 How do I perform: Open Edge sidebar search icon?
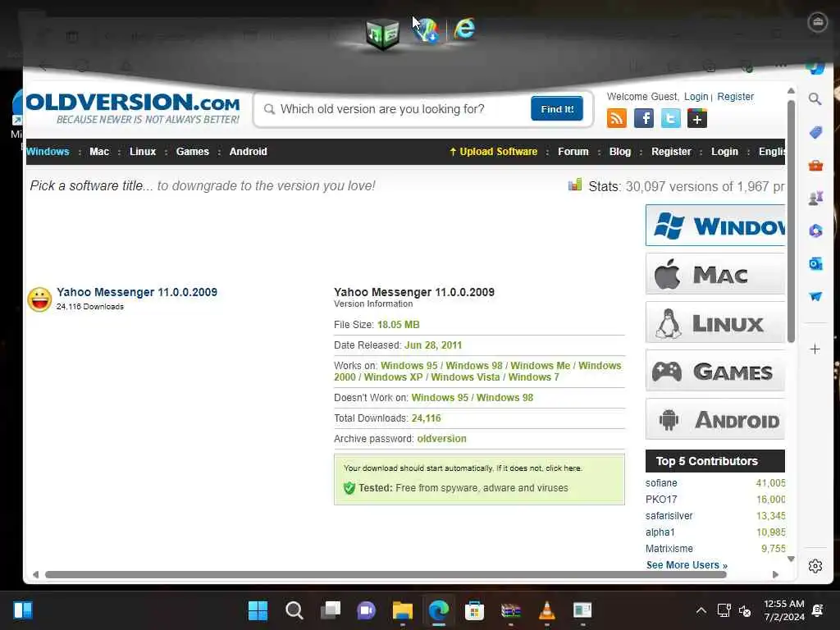pyautogui.click(x=815, y=99)
